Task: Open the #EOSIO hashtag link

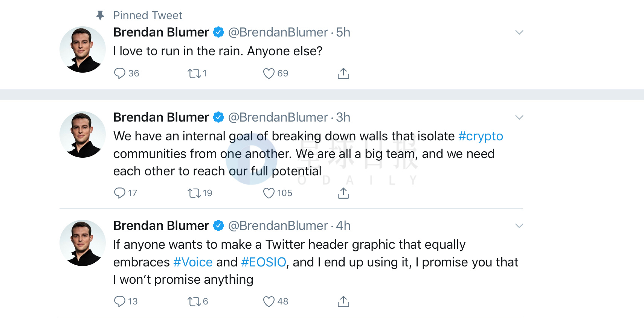Action: (264, 262)
